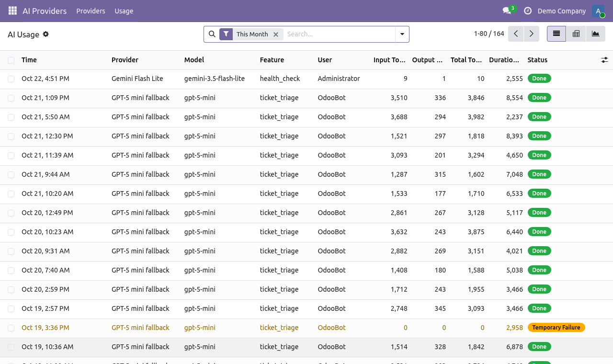613x364 pixels.
Task: Click the search input field
Action: tap(339, 34)
